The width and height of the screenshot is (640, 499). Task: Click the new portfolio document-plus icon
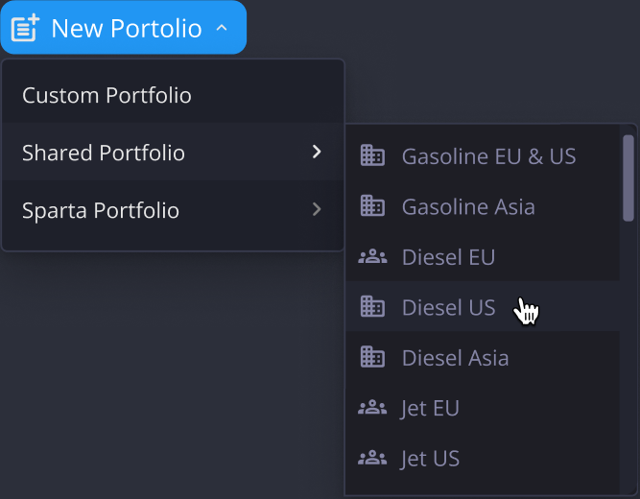(25, 28)
